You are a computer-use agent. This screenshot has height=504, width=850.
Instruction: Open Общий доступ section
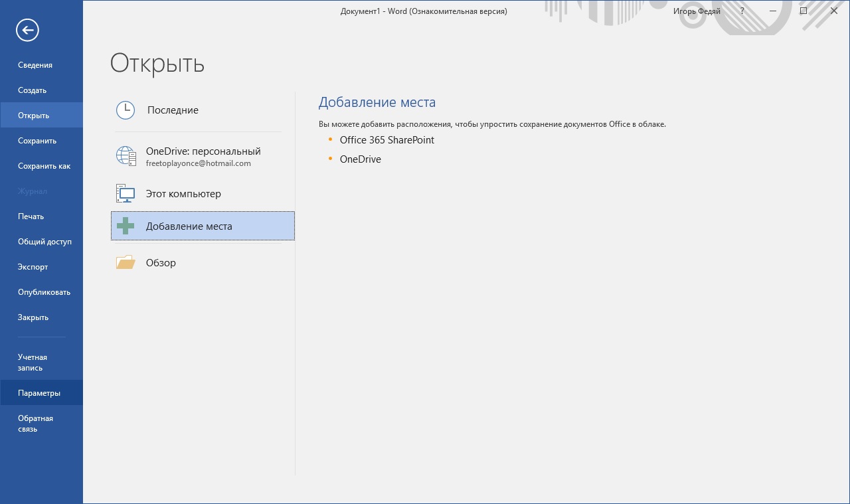click(41, 242)
